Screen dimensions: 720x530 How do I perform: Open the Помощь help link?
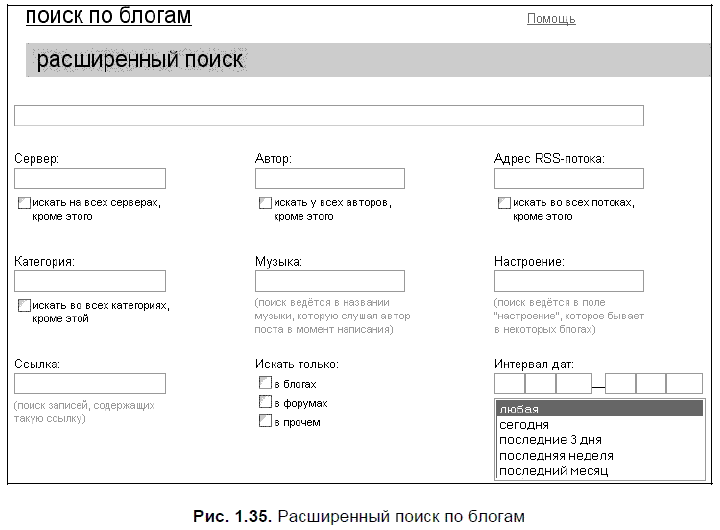click(550, 19)
